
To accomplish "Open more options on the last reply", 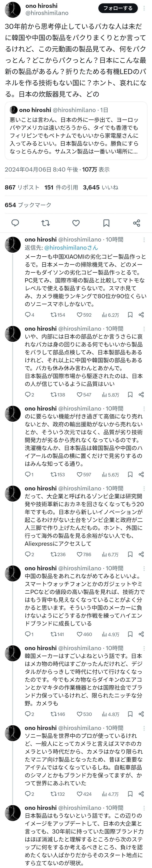I will (x=144, y=808).
